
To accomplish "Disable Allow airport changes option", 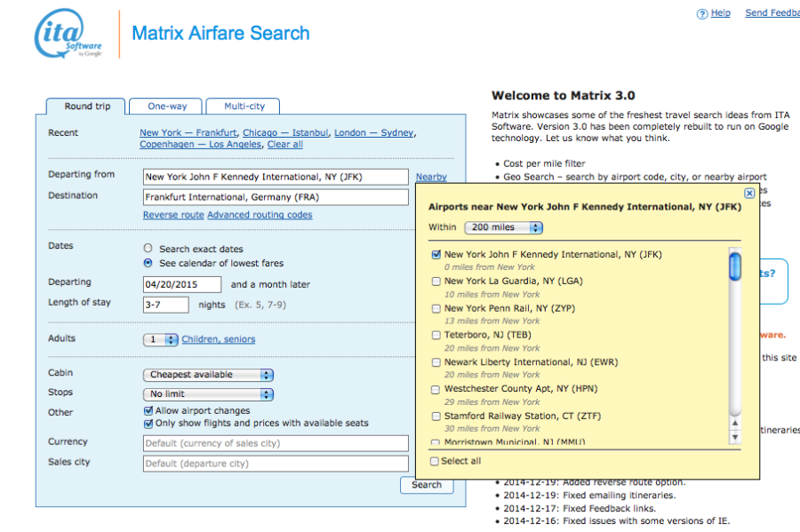I will 148,411.
